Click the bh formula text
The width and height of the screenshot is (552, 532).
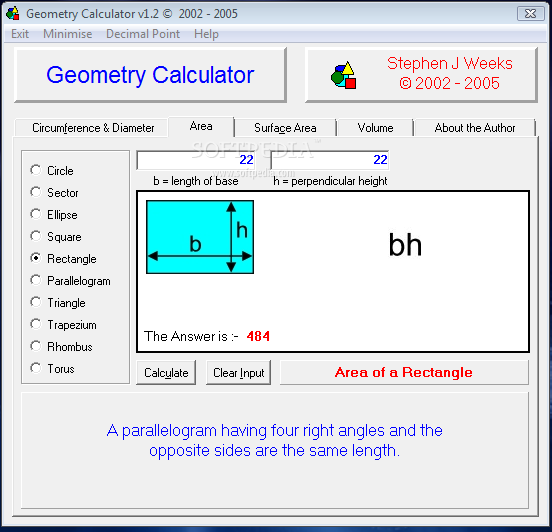pos(405,245)
